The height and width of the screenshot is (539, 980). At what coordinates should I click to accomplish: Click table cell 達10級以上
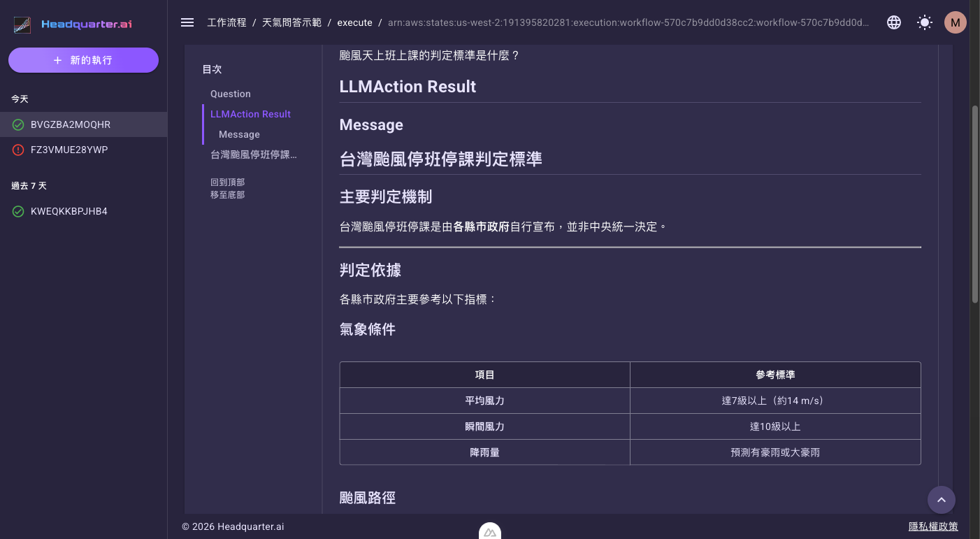point(775,426)
